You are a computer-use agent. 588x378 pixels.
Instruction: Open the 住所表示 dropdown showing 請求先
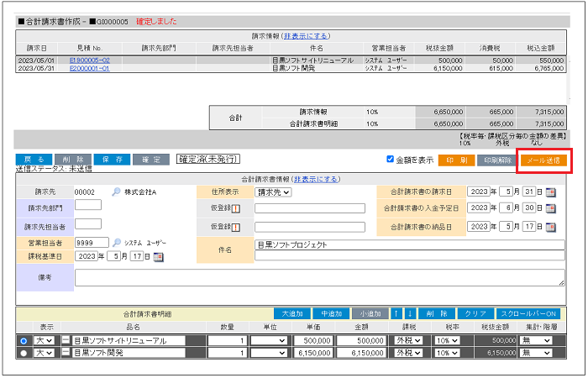tap(273, 192)
